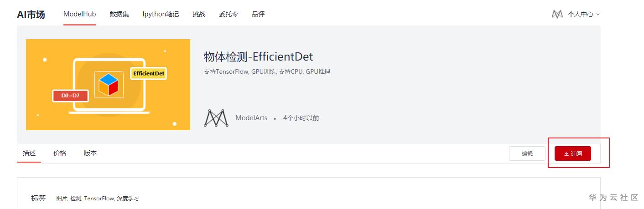This screenshot has height=209, width=644.
Task: Click the 物体检测-EfficientDet title
Action: (259, 57)
